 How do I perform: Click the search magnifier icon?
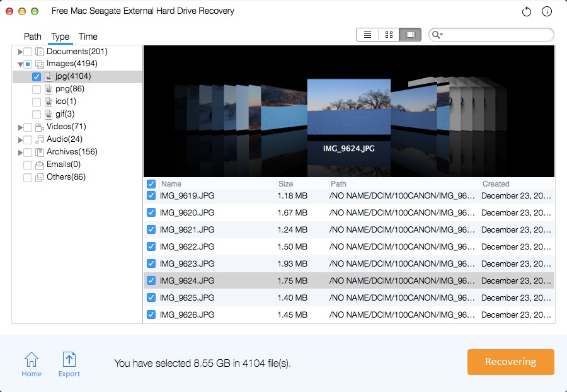(x=437, y=35)
